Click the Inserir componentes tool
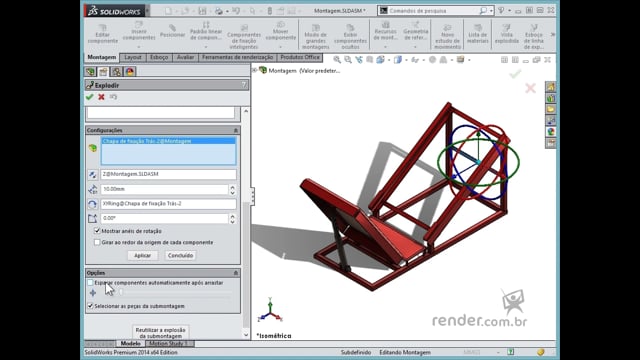Screen dimensions: 640x360 [139, 31]
